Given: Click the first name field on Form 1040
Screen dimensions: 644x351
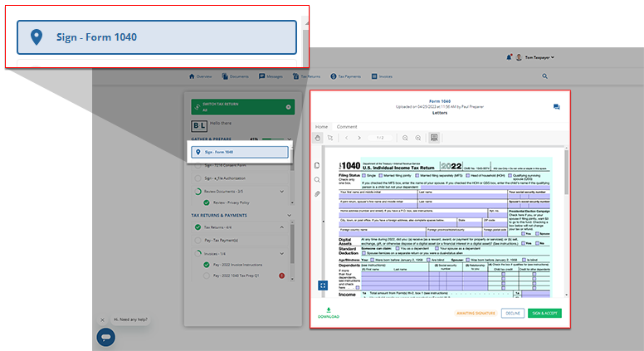Looking at the screenshot, I should click(x=378, y=197).
